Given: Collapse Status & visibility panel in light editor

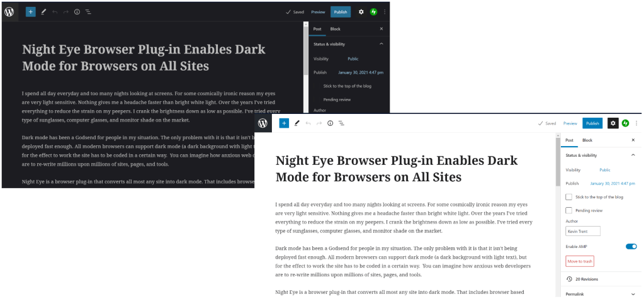Looking at the screenshot, I should click(x=633, y=154).
